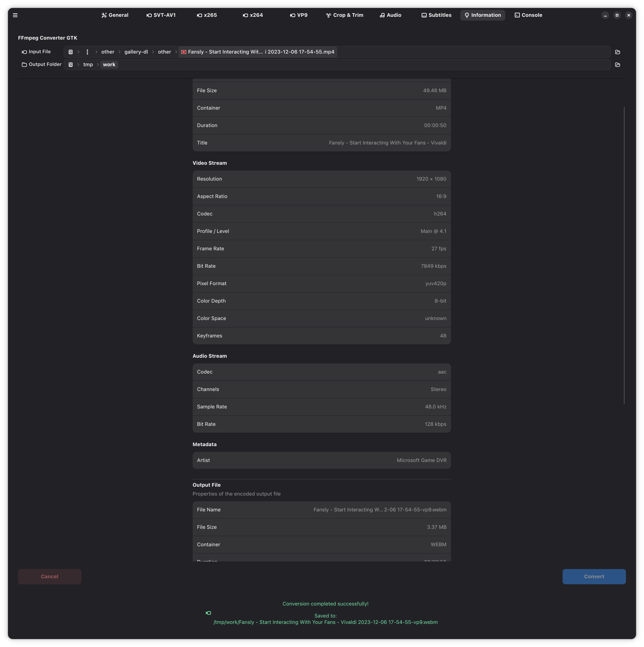
Task: Select the mp4 file breadcrumb chip
Action: [x=258, y=52]
